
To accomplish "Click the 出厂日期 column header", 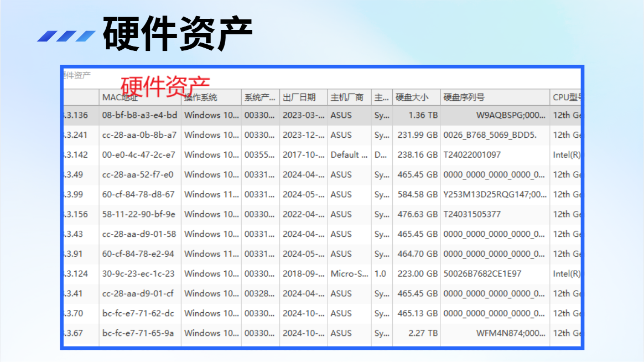I will [x=304, y=97].
